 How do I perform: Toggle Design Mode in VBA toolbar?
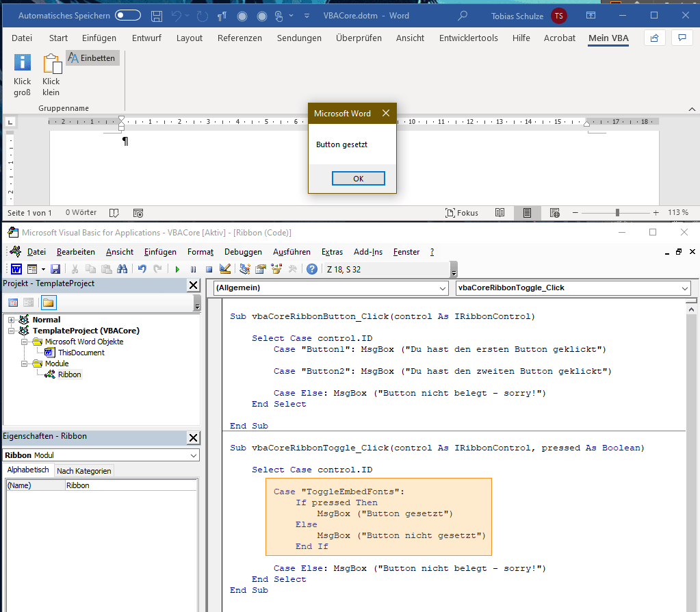225,269
